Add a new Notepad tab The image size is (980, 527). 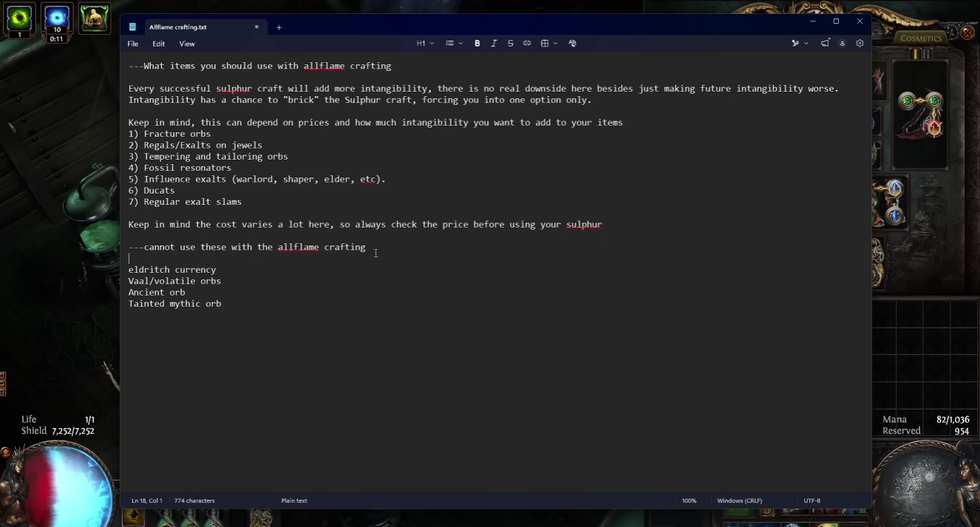(x=279, y=27)
